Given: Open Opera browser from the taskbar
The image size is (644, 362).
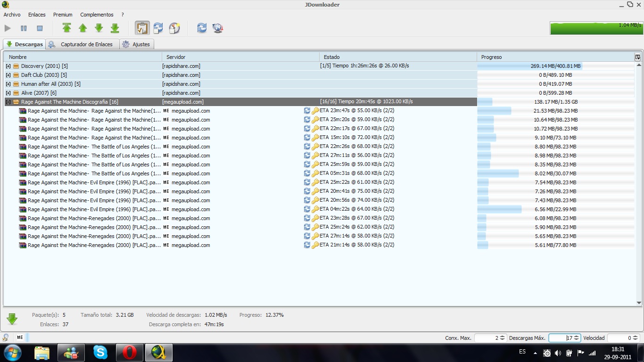Looking at the screenshot, I should [130, 353].
